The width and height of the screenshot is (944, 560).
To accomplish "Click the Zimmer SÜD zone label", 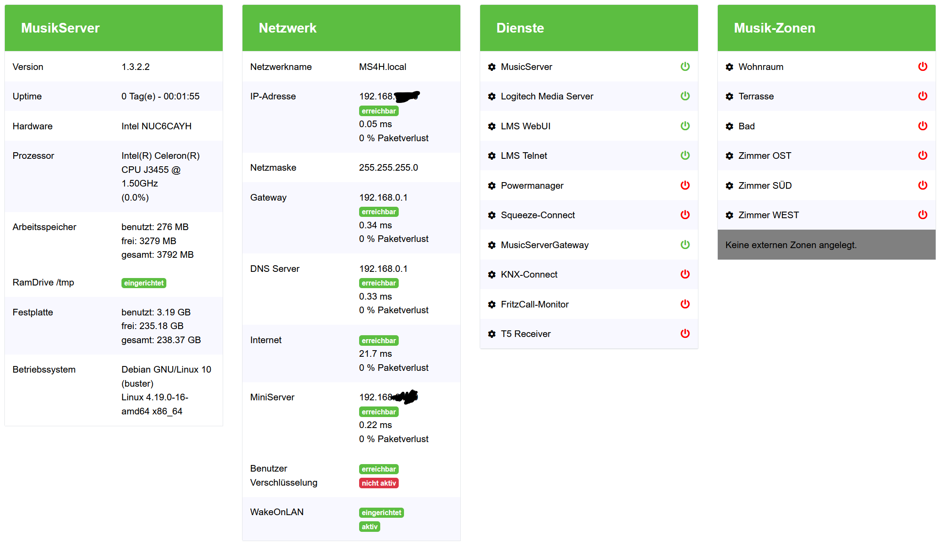I will click(x=764, y=186).
